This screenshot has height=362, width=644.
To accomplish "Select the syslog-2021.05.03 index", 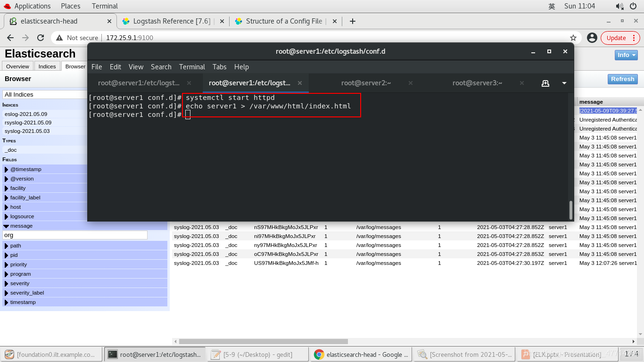I will point(27,131).
